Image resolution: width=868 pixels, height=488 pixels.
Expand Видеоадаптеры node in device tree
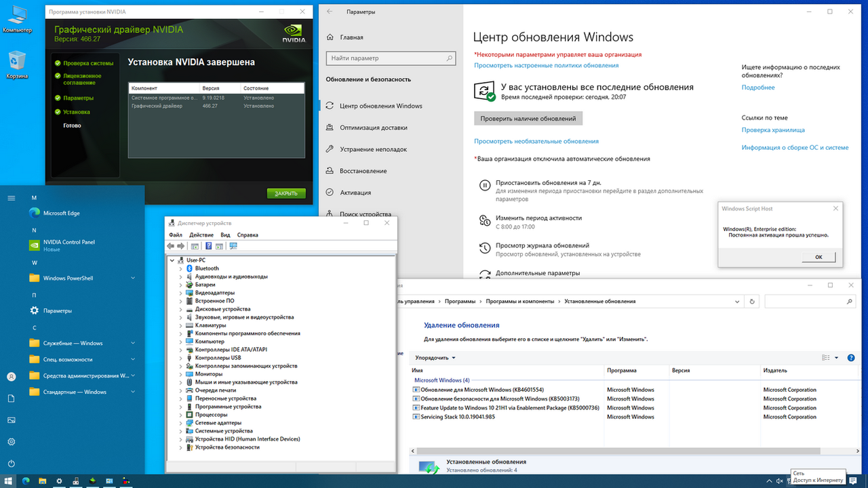pos(181,293)
